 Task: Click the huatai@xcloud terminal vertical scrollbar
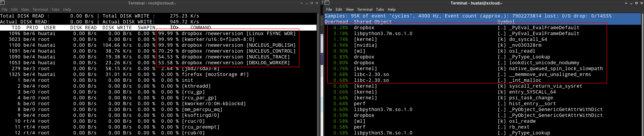pos(642,75)
